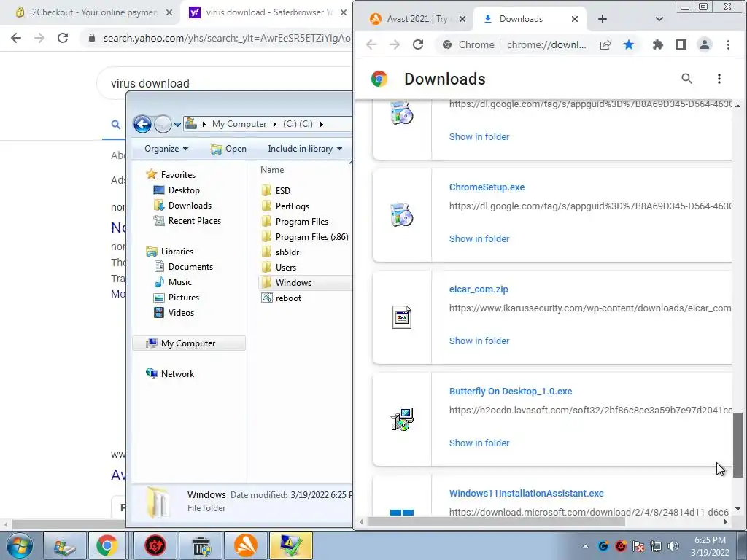Click the share page icon in address bar
Screen dimensions: 747x560
click(x=605, y=44)
